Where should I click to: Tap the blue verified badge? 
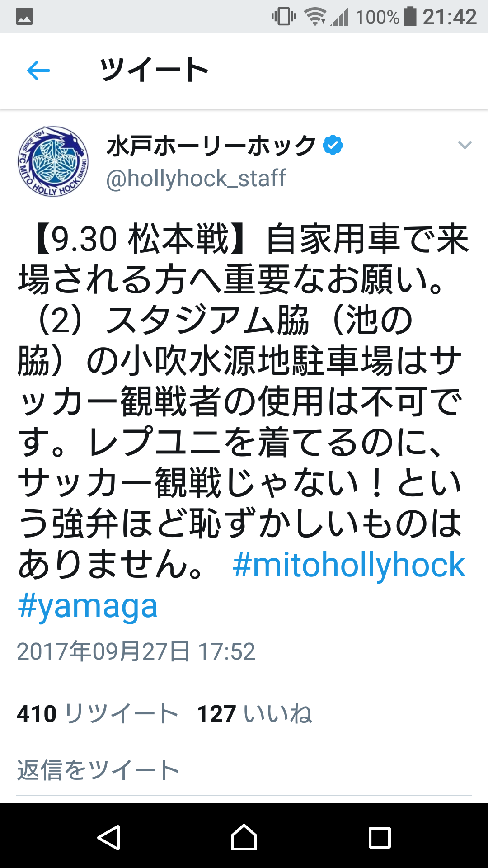click(333, 146)
